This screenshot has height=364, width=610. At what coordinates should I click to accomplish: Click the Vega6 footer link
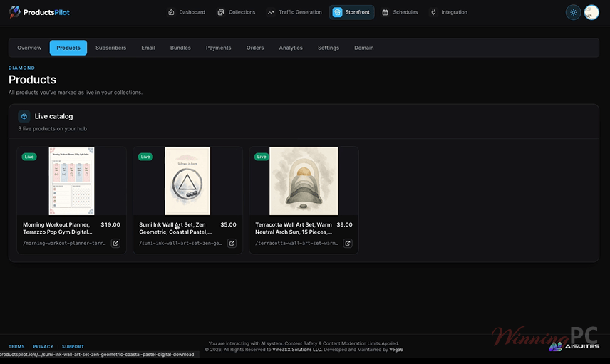(x=396, y=350)
